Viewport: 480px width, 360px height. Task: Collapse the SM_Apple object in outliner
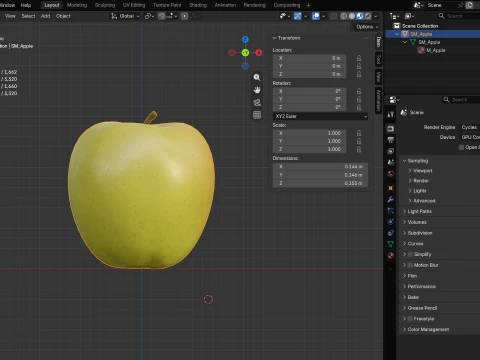pyautogui.click(x=397, y=34)
